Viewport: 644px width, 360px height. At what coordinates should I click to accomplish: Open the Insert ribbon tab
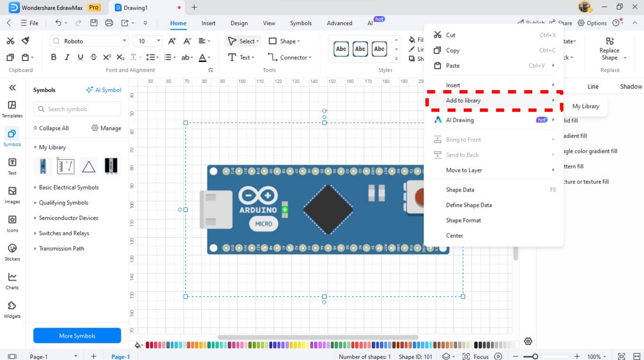(209, 23)
